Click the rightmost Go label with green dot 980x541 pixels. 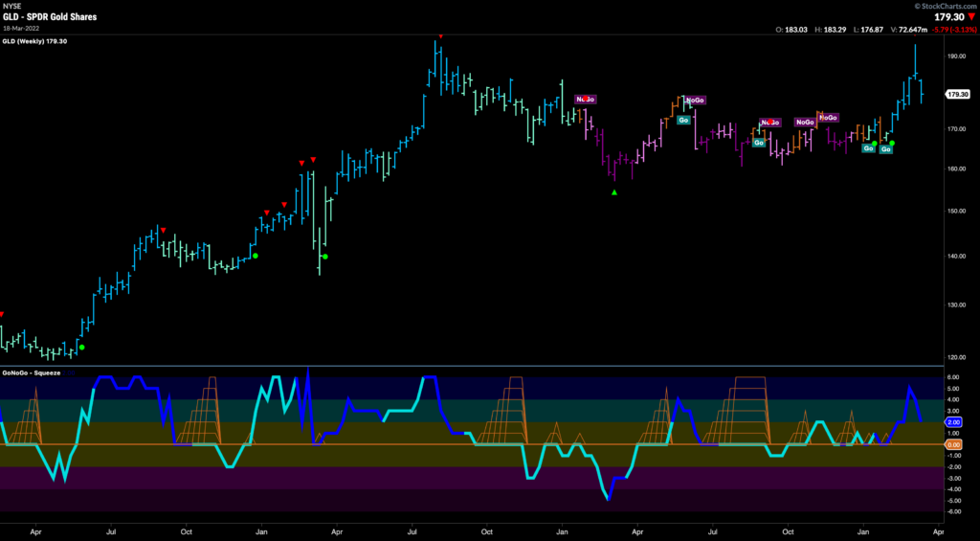coord(886,148)
